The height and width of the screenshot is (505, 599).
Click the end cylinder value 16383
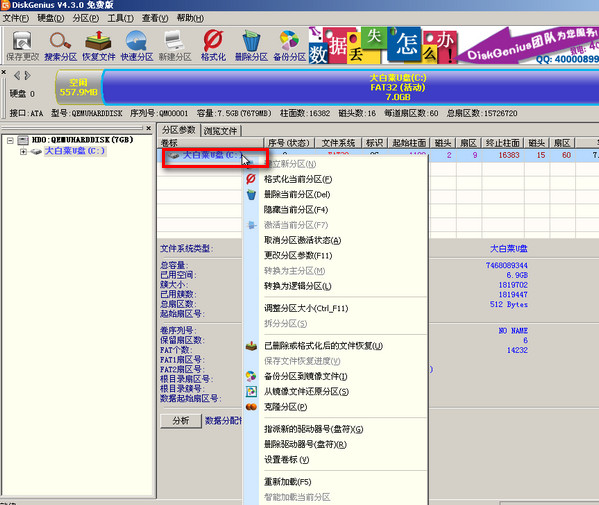[x=509, y=155]
